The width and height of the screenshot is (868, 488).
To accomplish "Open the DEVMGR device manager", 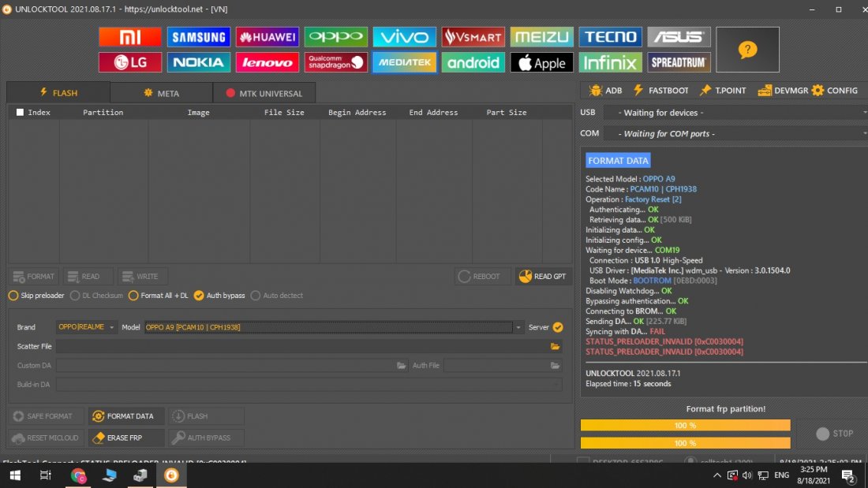I will click(x=783, y=90).
